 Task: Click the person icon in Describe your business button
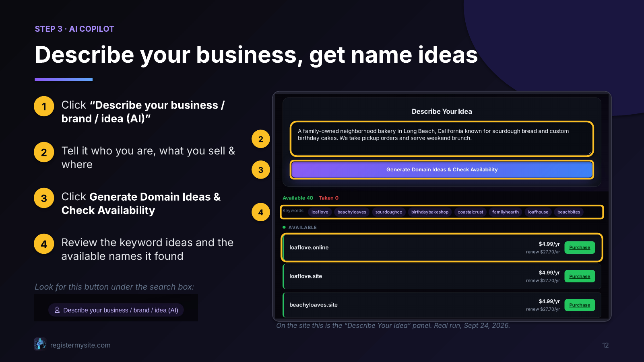(57, 310)
